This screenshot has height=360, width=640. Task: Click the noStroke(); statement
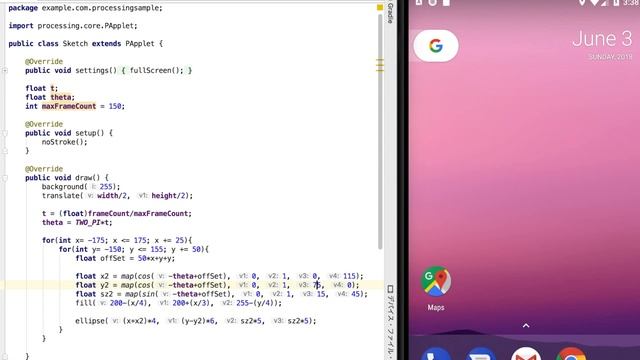point(64,142)
